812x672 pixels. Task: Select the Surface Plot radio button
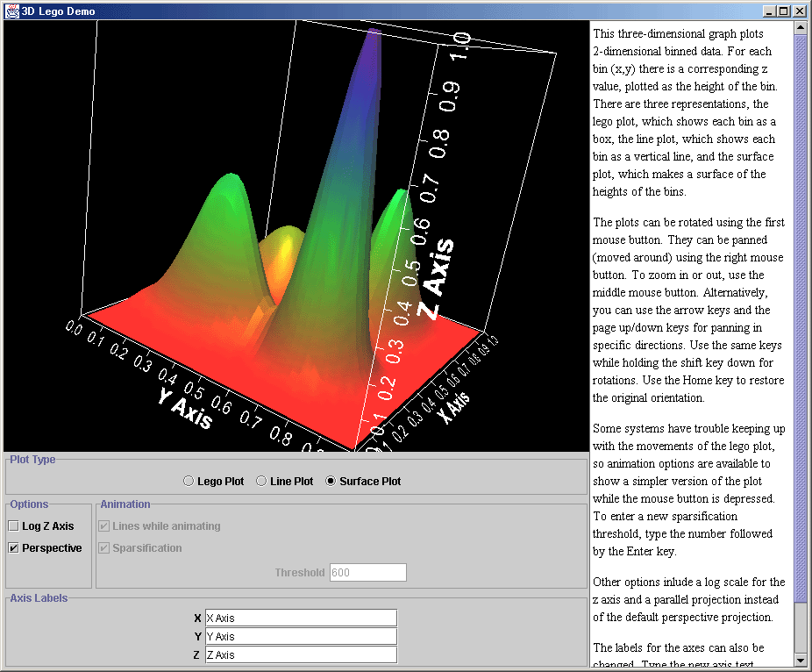(331, 481)
